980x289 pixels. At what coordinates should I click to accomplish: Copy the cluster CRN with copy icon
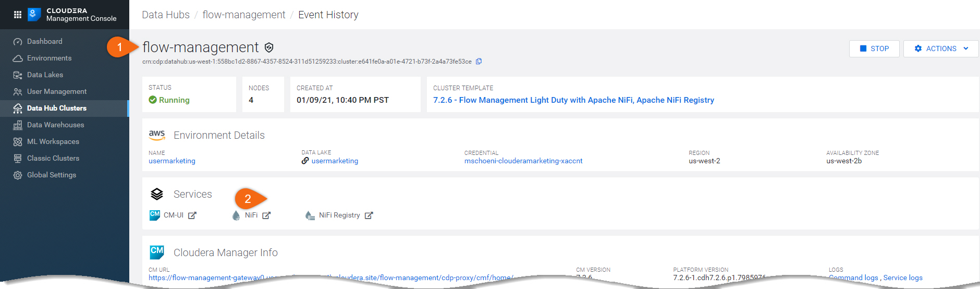click(479, 62)
